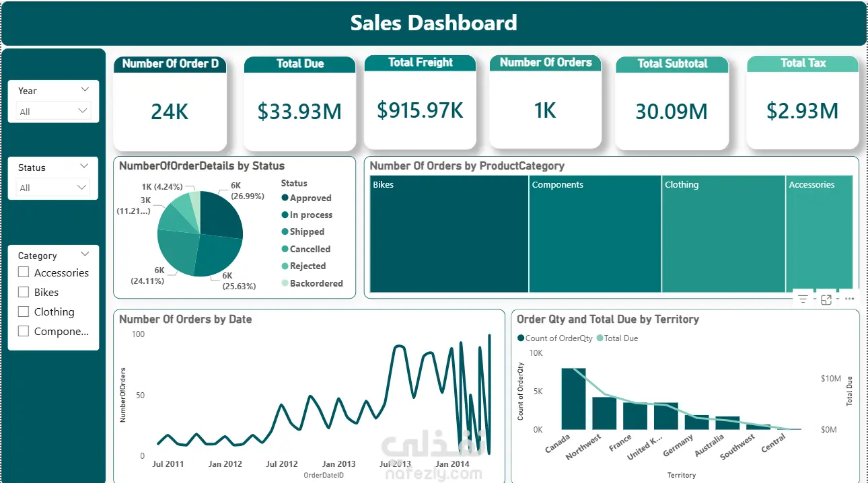Select the Bikes treemap tile

pyautogui.click(x=449, y=234)
